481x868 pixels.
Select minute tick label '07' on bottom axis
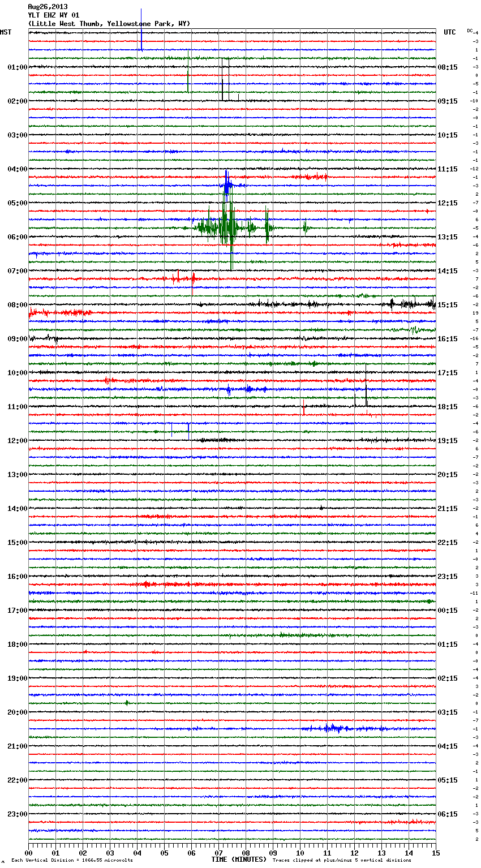click(x=219, y=853)
